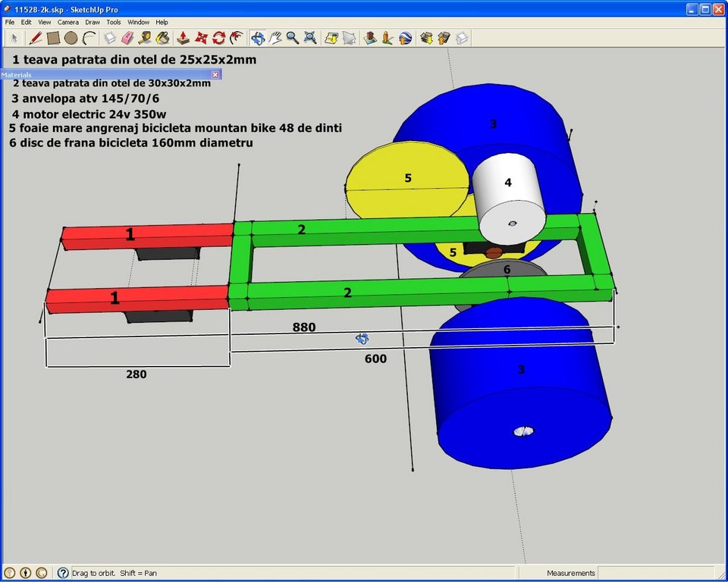Select the Zoom magnifier tool
This screenshot has width=728, height=582.
(x=293, y=38)
